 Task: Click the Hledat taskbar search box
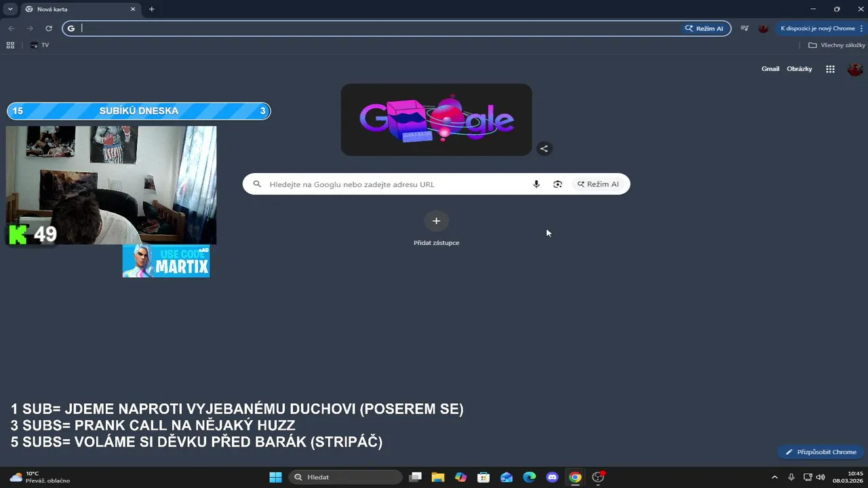344,477
